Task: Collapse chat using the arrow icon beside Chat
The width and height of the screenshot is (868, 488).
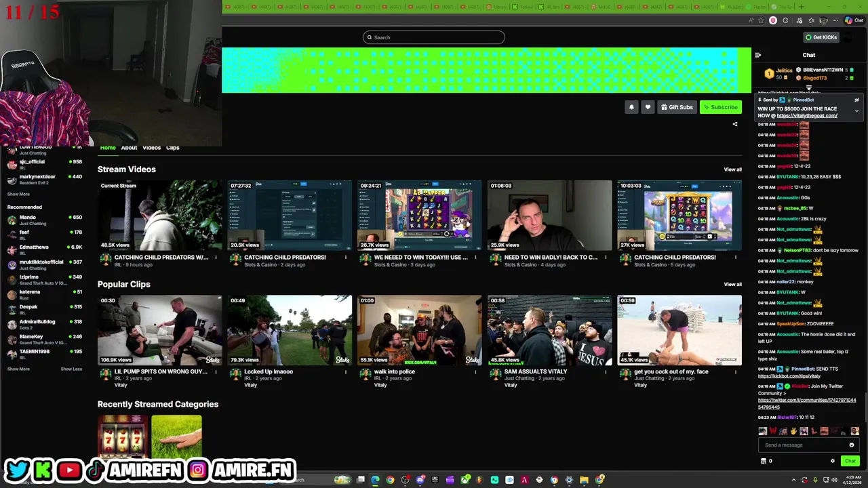Action: (758, 55)
